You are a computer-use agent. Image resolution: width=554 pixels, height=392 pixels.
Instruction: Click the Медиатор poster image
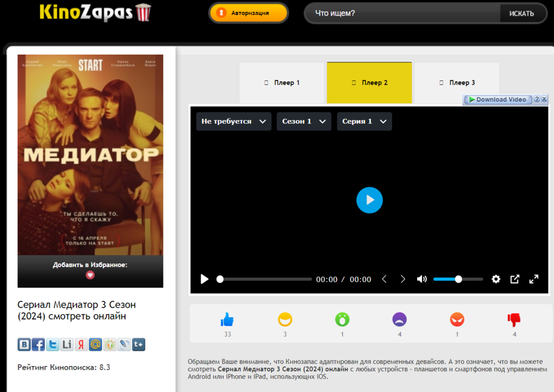pos(90,155)
